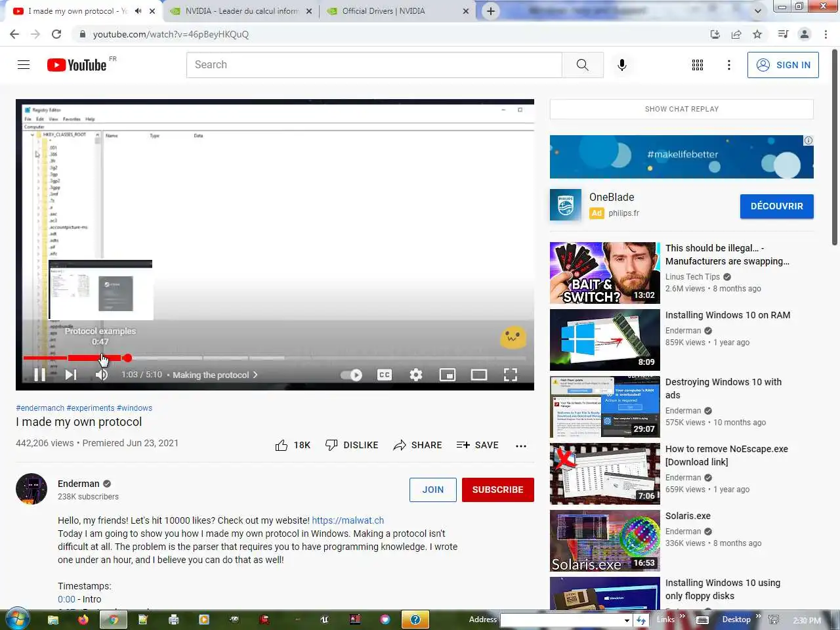Share this page icon in address bar

click(736, 34)
